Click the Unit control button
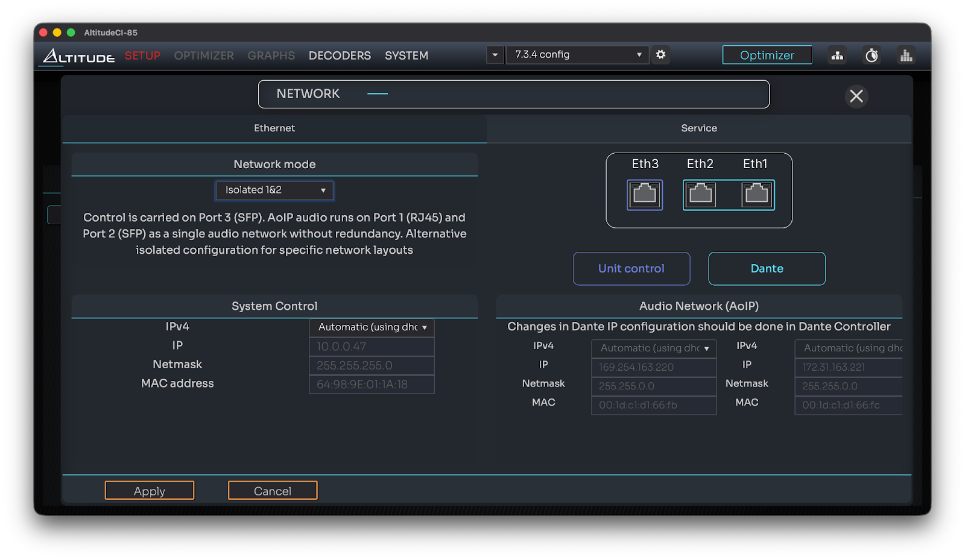 pyautogui.click(x=631, y=269)
